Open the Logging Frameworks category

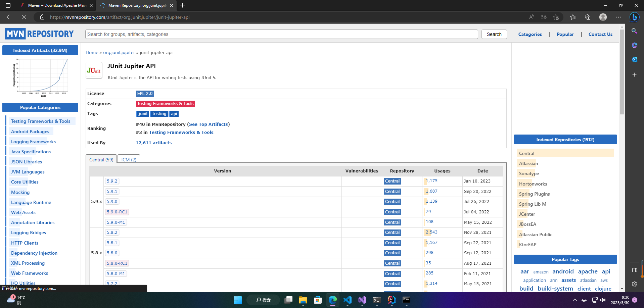[33, 142]
